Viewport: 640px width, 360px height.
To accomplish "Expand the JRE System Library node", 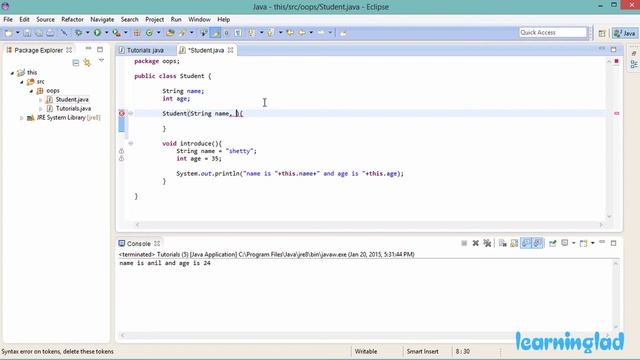I will click(22, 118).
